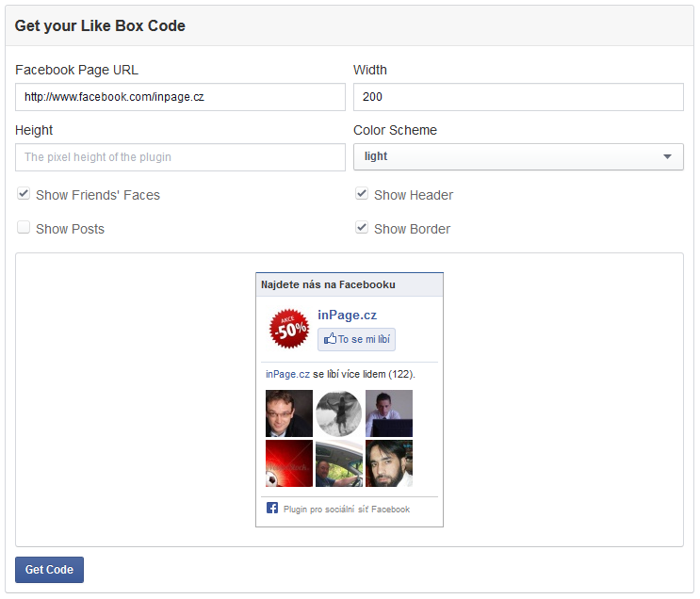Open the inPage.cz page title link
Screen dimensions: 700x599
pyautogui.click(x=347, y=316)
